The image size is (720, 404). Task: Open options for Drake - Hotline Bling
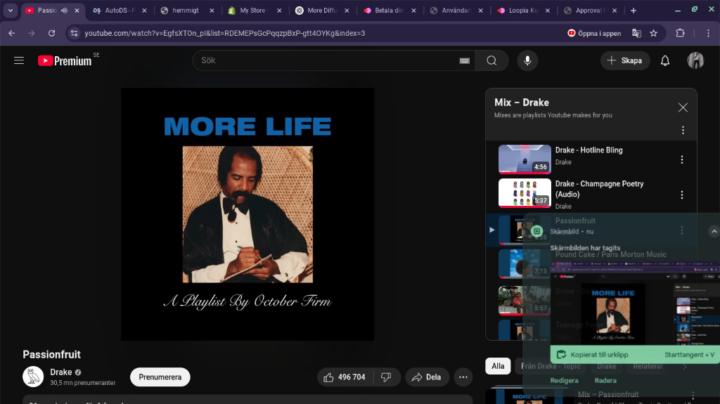coord(682,160)
